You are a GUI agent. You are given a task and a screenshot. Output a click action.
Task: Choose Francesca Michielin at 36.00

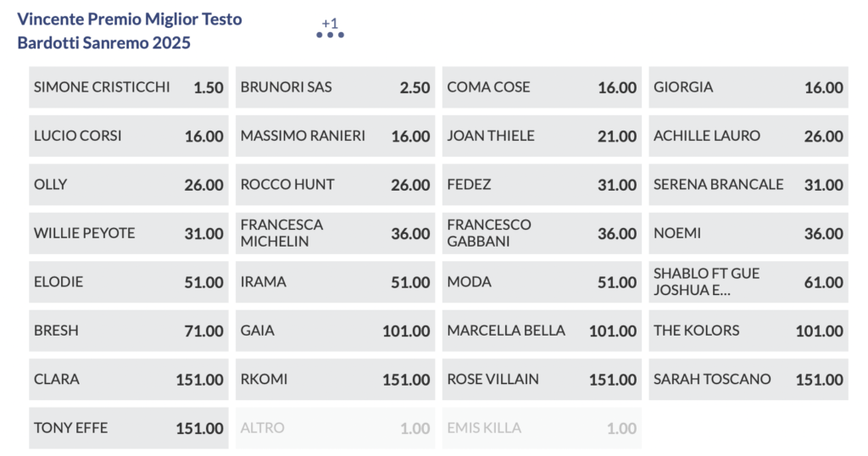click(335, 233)
